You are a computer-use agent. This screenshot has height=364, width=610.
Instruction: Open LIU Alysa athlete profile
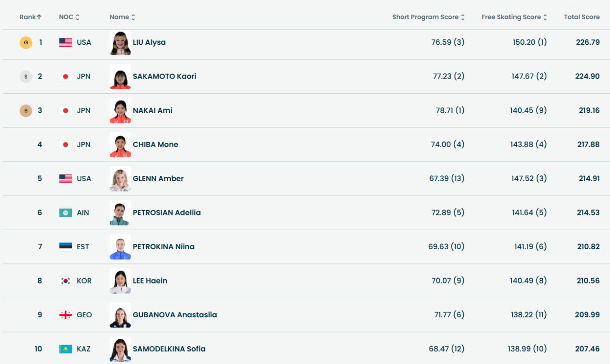click(149, 42)
